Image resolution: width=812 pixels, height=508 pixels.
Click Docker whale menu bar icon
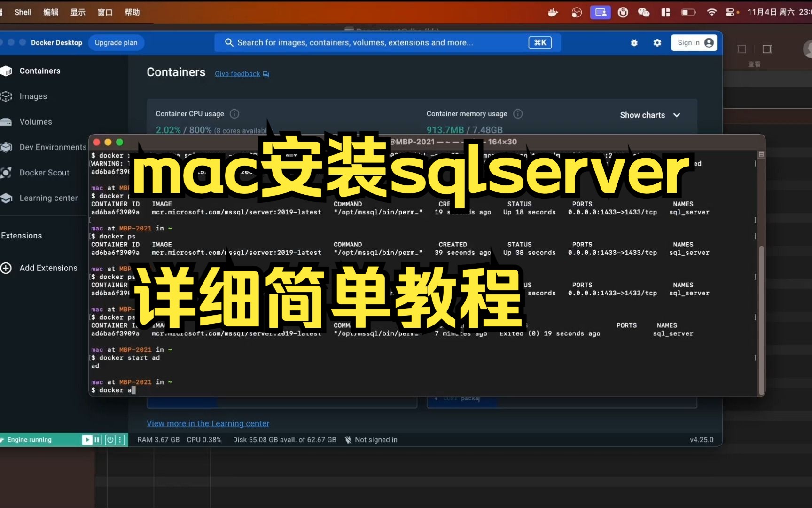(553, 13)
